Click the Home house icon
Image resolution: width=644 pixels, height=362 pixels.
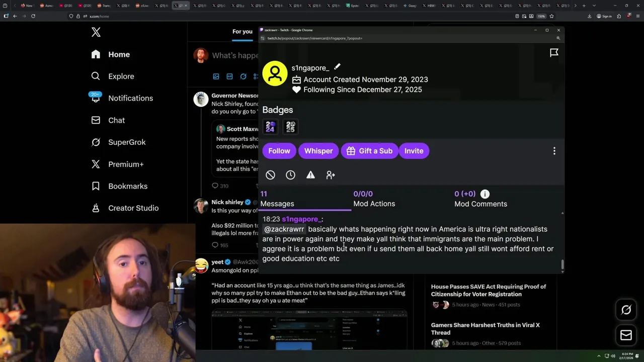coord(96,54)
